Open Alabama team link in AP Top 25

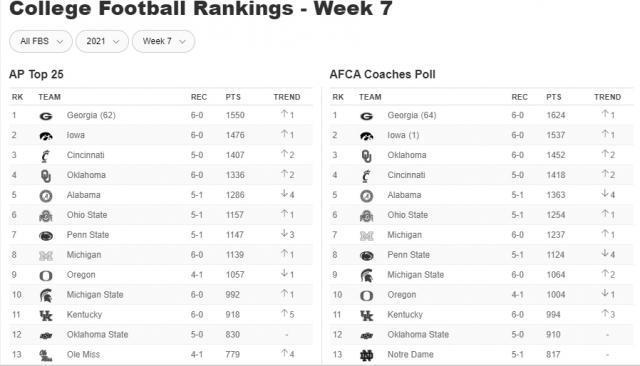coord(83,195)
